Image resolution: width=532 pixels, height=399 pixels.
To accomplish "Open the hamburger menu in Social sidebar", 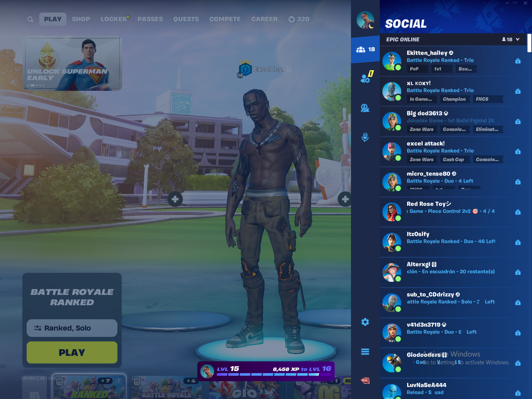I will coord(365,352).
